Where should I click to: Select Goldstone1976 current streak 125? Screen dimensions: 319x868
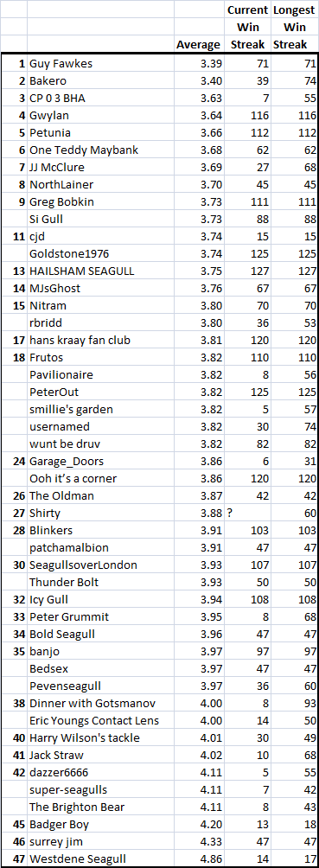click(x=246, y=254)
